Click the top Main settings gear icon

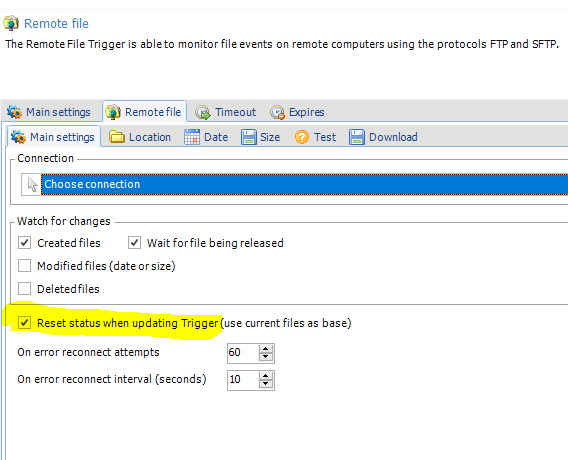coord(14,112)
